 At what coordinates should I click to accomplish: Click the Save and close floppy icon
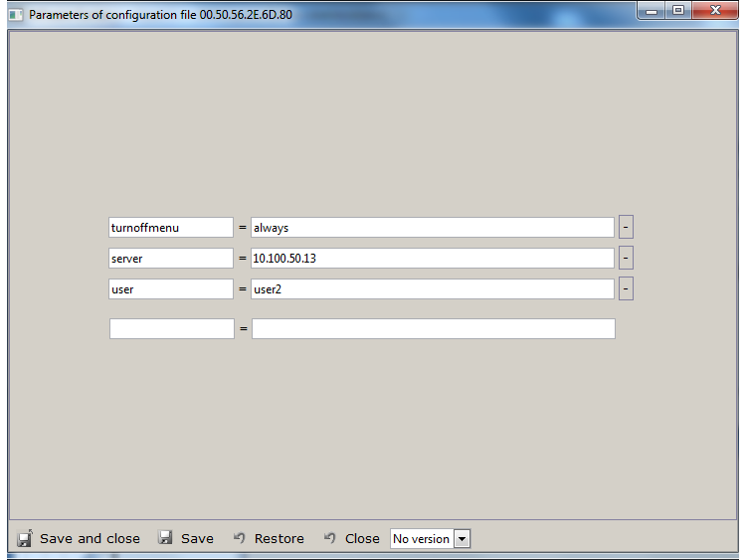click(25, 538)
